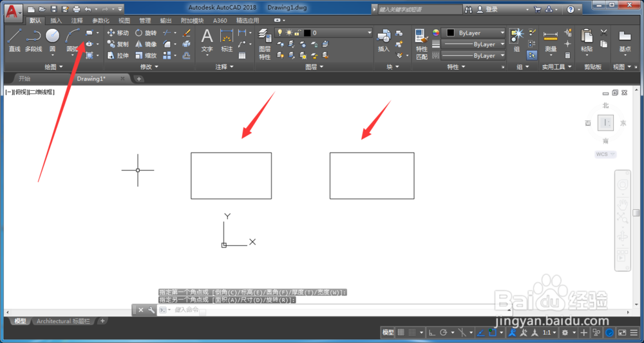Switch to the 插入 ribbon tab
This screenshot has width=644, height=343.
click(x=56, y=21)
